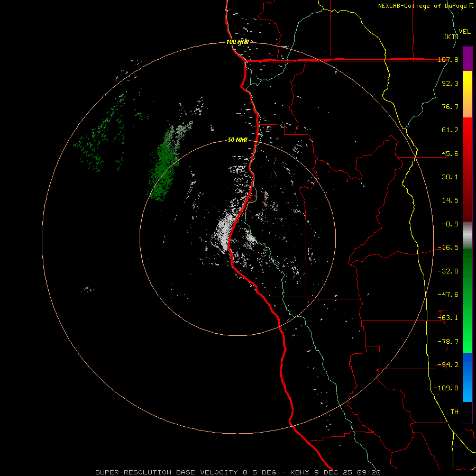Select the 14.5 scale value
The height and width of the screenshot is (476, 476).
click(x=450, y=200)
